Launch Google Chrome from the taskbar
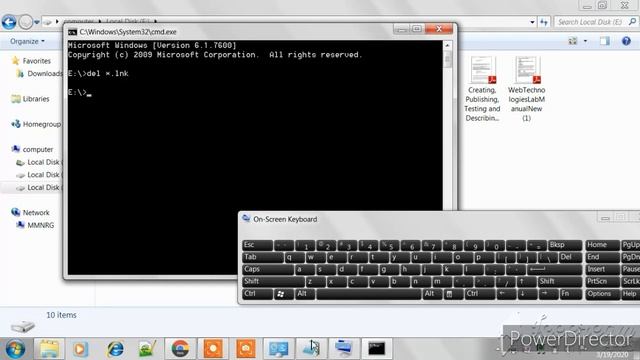Viewport: 640px width, 360px height. tap(180, 349)
